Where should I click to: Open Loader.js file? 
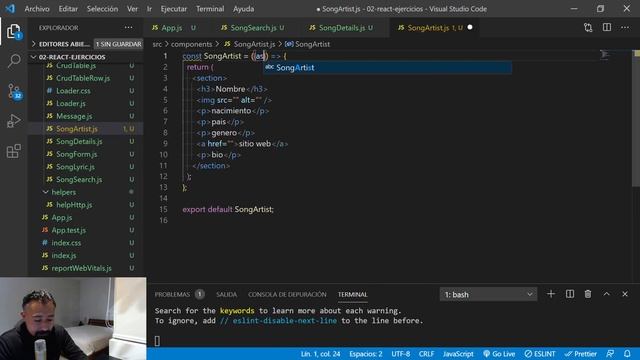click(71, 103)
